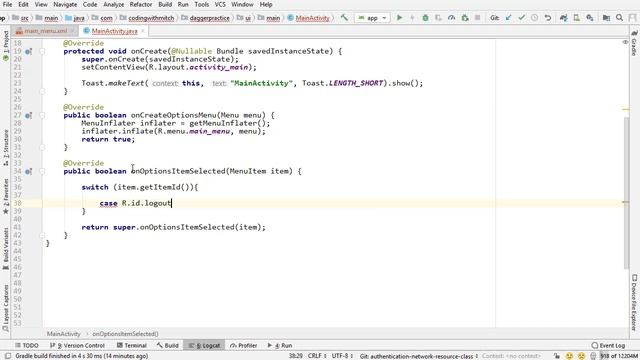Viewport: 640px width, 360px height.
Task: Click the java breadcrumb folder
Action: [x=79, y=18]
